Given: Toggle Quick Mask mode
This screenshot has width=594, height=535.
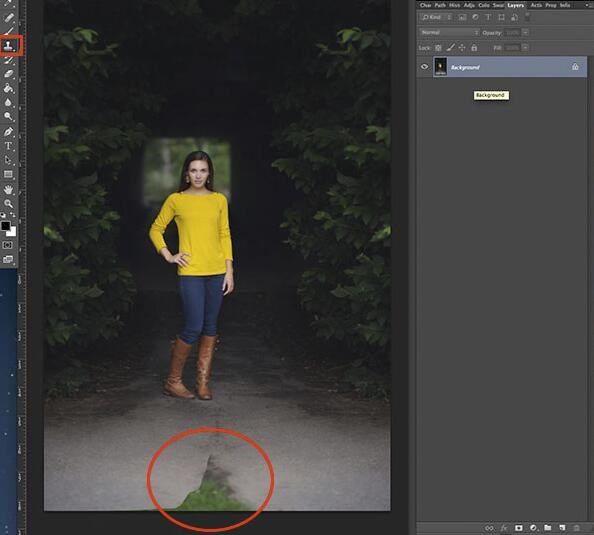Looking at the screenshot, I should coord(8,245).
